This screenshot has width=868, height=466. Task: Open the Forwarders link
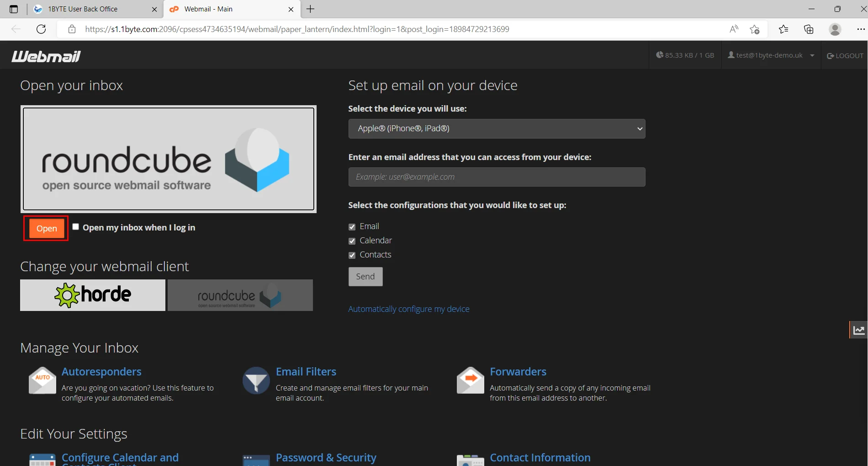pos(518,371)
